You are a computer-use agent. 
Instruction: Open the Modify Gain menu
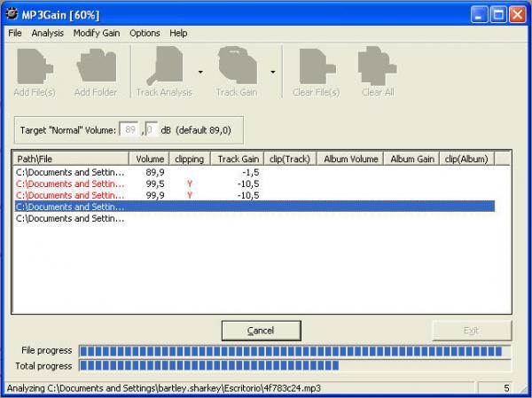click(97, 34)
